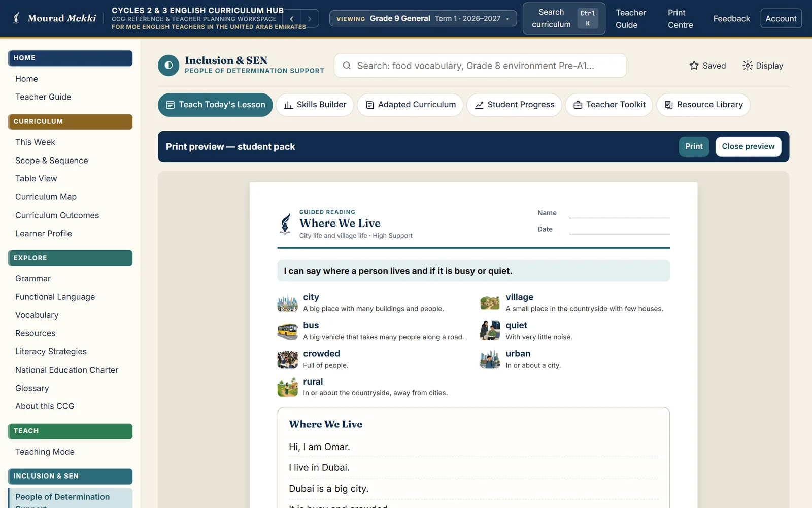Screen dimensions: 812x508
Task: Collapse the INCLUSION & SEN sidebar header
Action: tap(70, 477)
